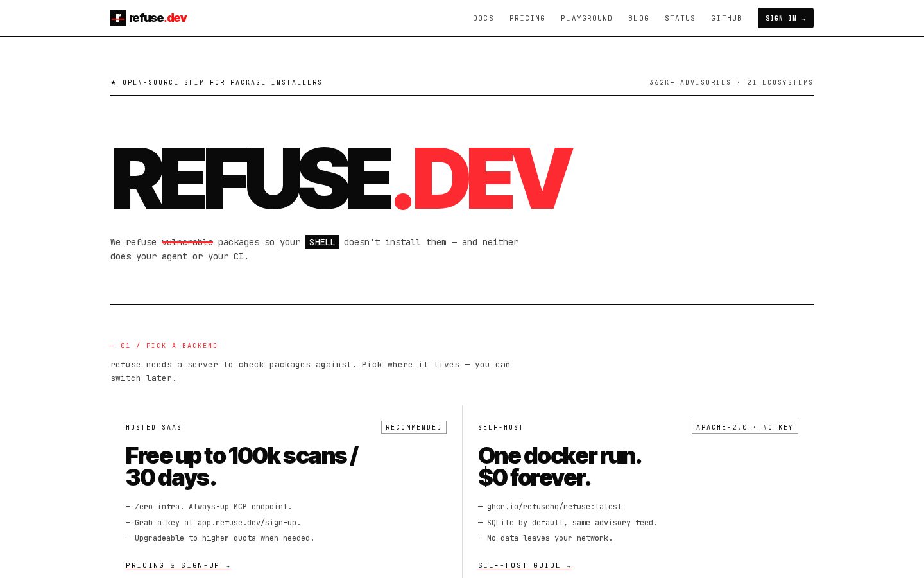Open the Docs page
The image size is (924, 578).
point(483,18)
